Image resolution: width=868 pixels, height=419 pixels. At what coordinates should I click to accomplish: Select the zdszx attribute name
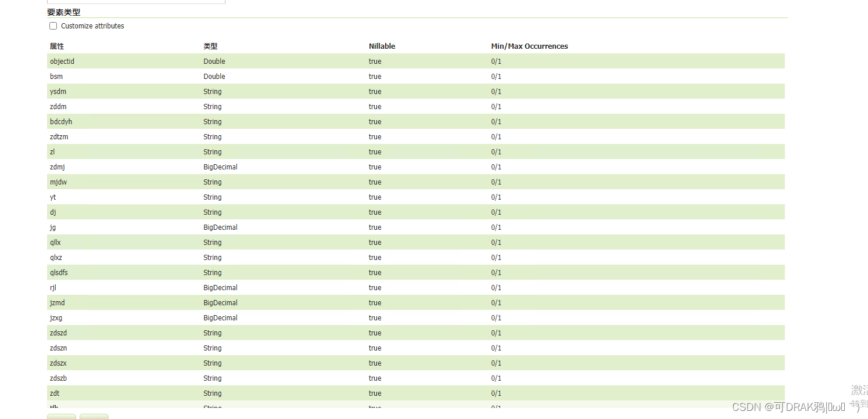(x=59, y=363)
